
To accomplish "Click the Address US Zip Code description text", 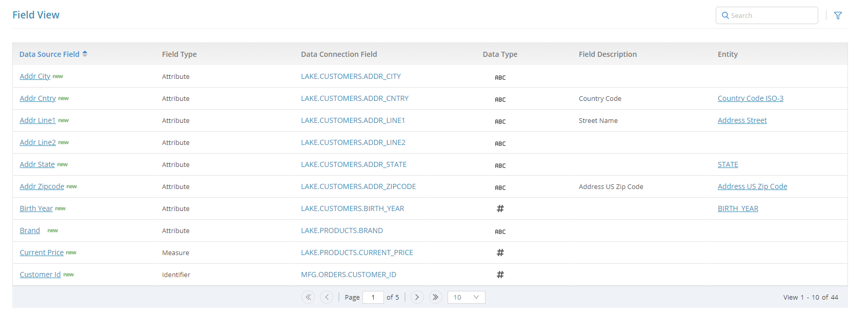I will point(611,186).
